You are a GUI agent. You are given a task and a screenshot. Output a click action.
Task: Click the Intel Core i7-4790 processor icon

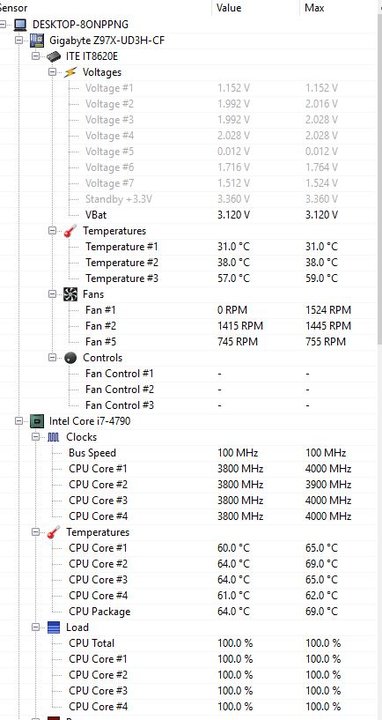point(36,421)
